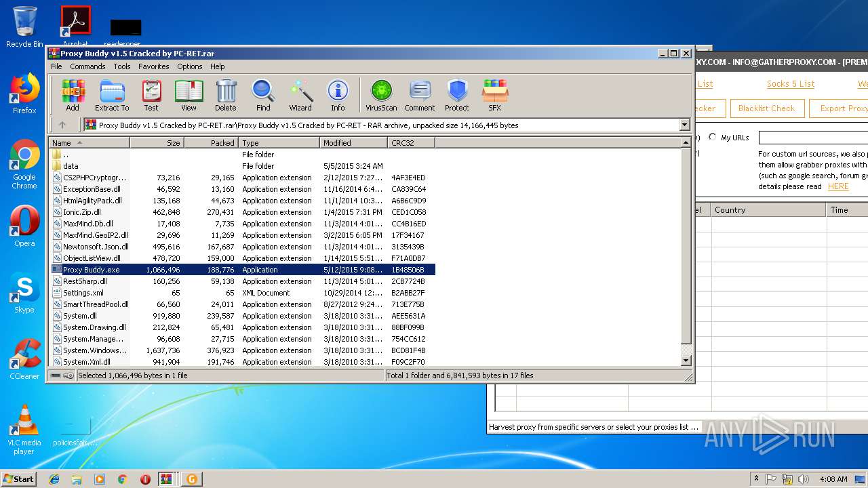Sort file list by Size column
The height and width of the screenshot is (488, 868).
coord(157,143)
